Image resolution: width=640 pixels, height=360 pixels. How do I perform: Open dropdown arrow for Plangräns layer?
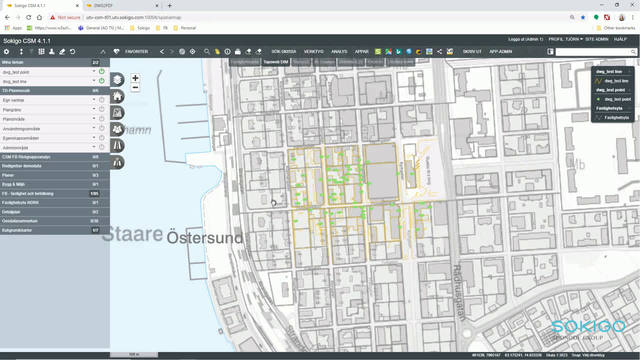pos(94,109)
